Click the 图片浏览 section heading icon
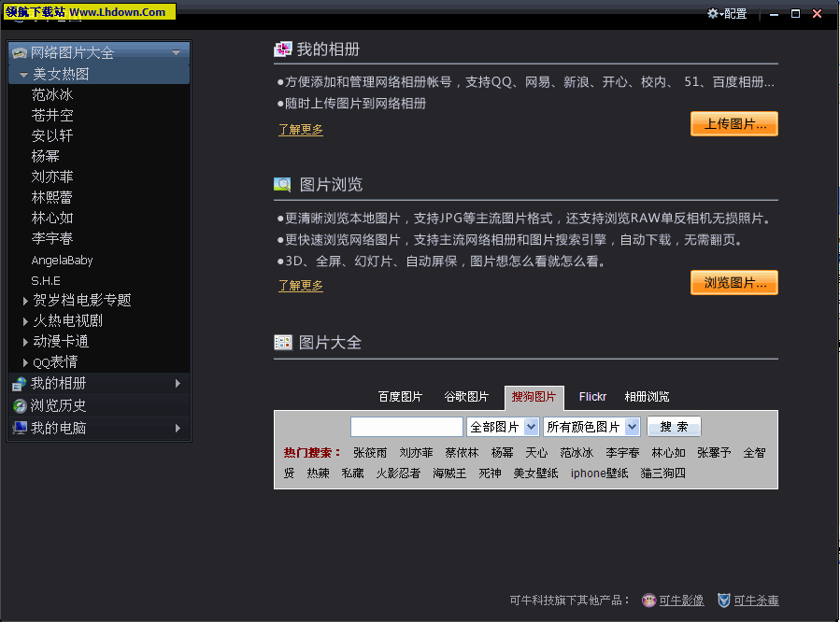 [x=282, y=185]
